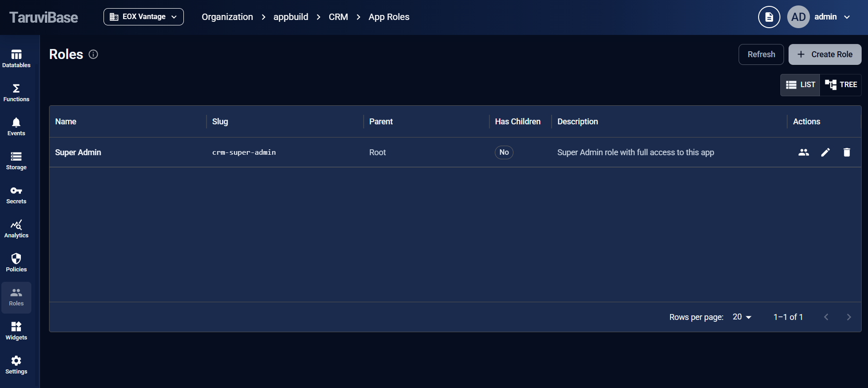Switch to TREE view
Viewport: 868px width, 388px height.
[841, 85]
